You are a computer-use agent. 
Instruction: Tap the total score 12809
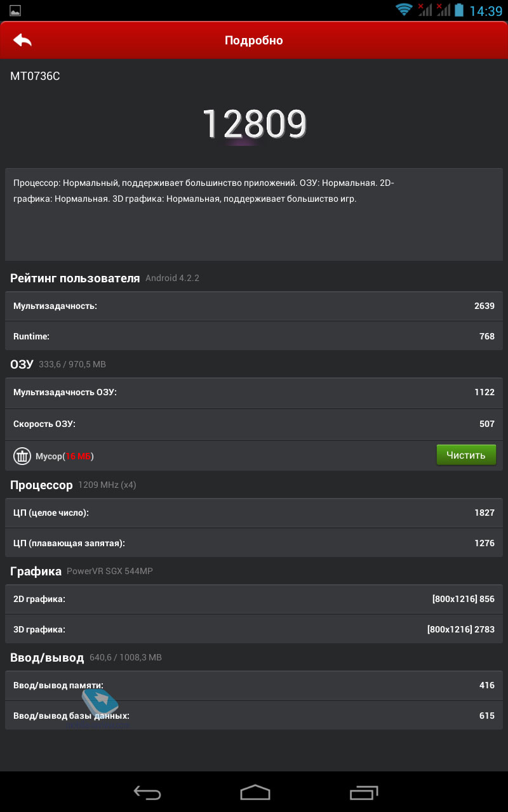point(254,124)
